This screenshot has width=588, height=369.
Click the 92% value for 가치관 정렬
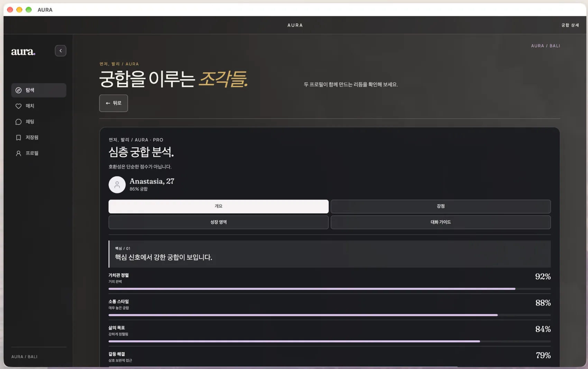(543, 276)
